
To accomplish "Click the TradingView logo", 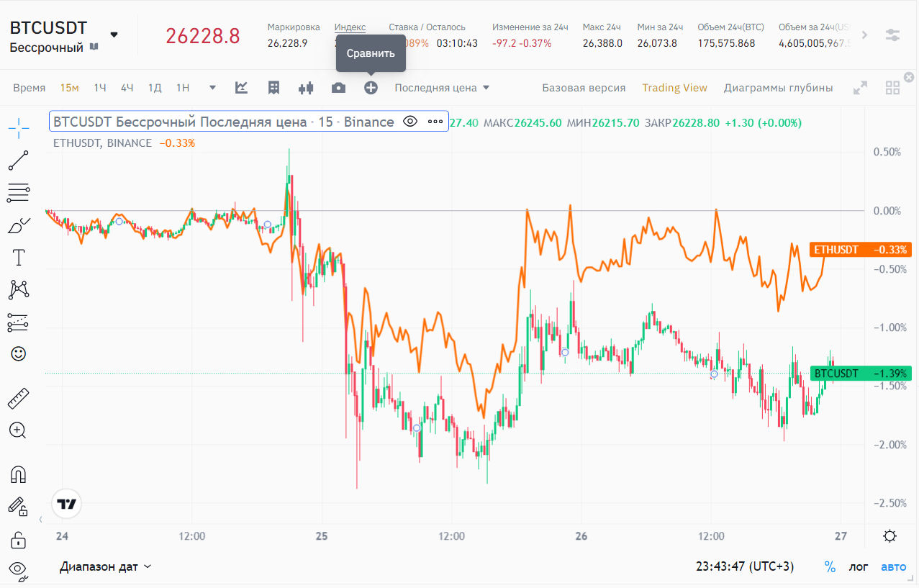I will tap(67, 504).
